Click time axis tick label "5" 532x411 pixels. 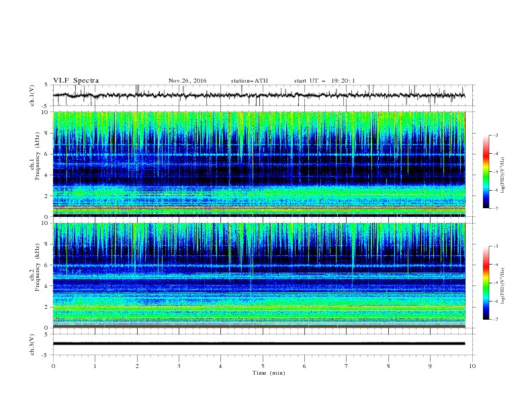click(263, 366)
